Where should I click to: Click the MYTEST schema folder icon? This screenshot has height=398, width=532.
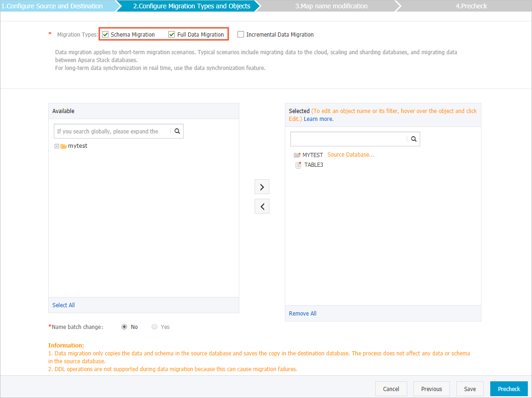click(x=298, y=154)
